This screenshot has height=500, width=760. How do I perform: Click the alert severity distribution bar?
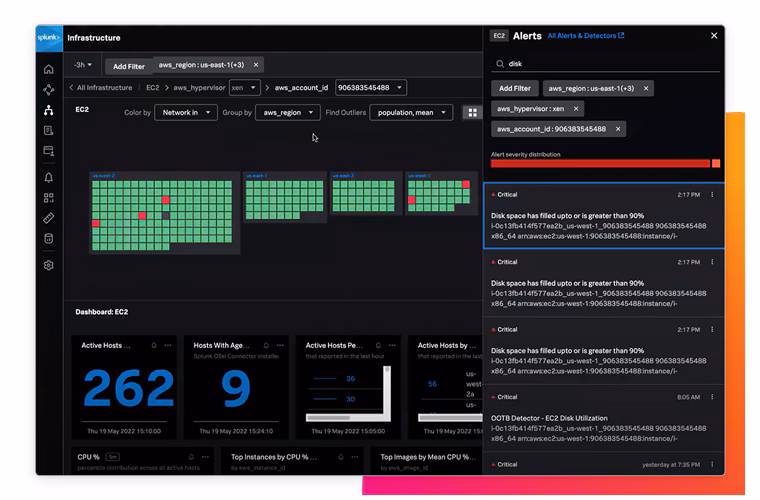pyautogui.click(x=600, y=163)
